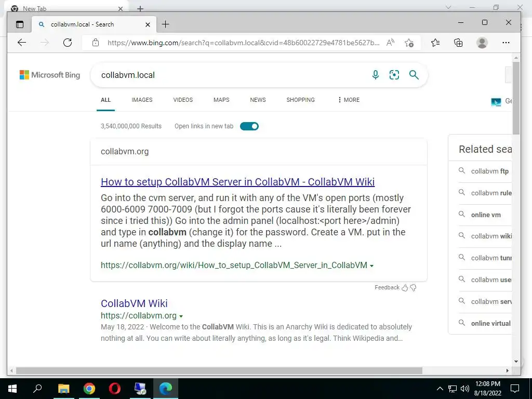Click the Edge address bar URL
The image size is (532, 399).
[243, 43]
